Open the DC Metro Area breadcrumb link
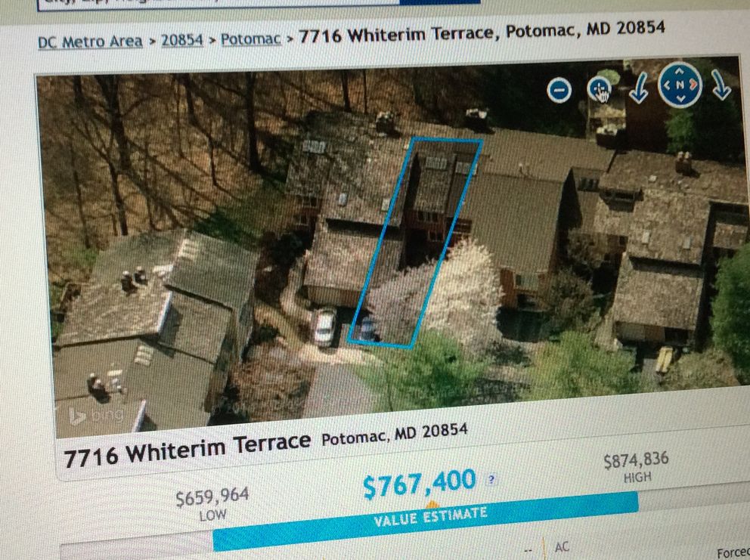Screen dimensions: 750x560 click(x=90, y=42)
